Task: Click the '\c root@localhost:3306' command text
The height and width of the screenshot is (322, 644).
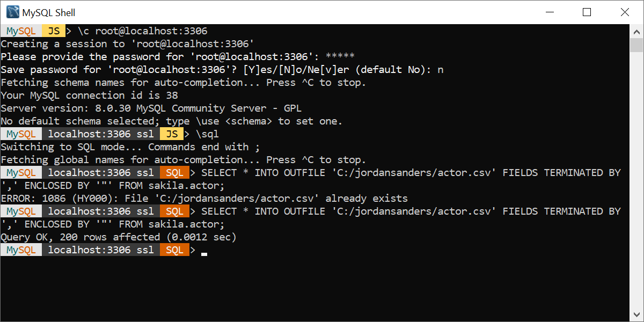Action: (142, 31)
